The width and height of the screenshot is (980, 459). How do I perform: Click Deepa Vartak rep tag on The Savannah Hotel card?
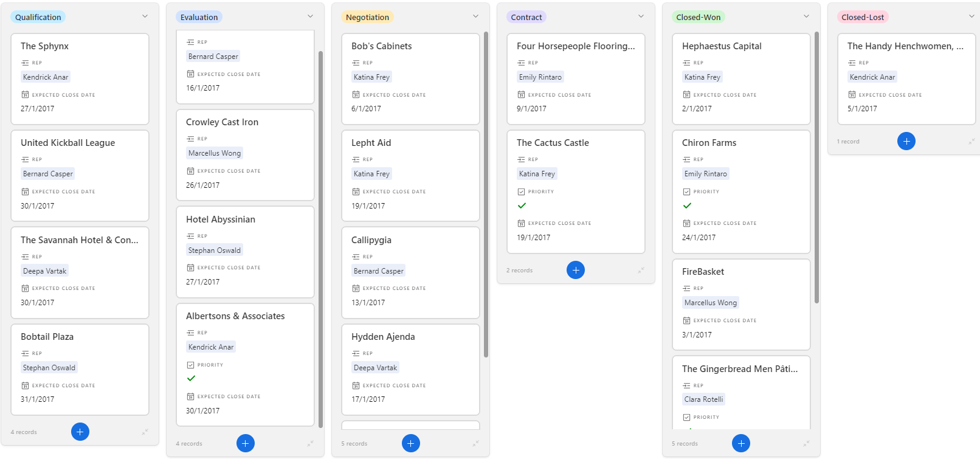tap(45, 271)
